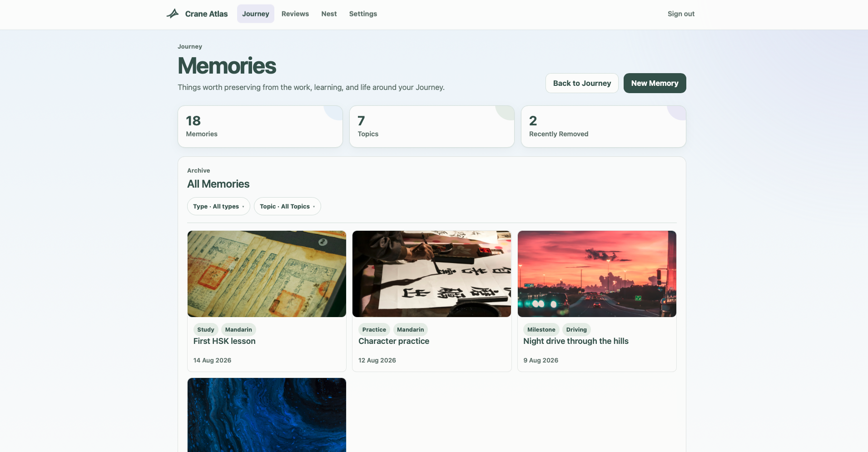The width and height of the screenshot is (868, 452).
Task: Go to the Nest tab
Action: [329, 14]
